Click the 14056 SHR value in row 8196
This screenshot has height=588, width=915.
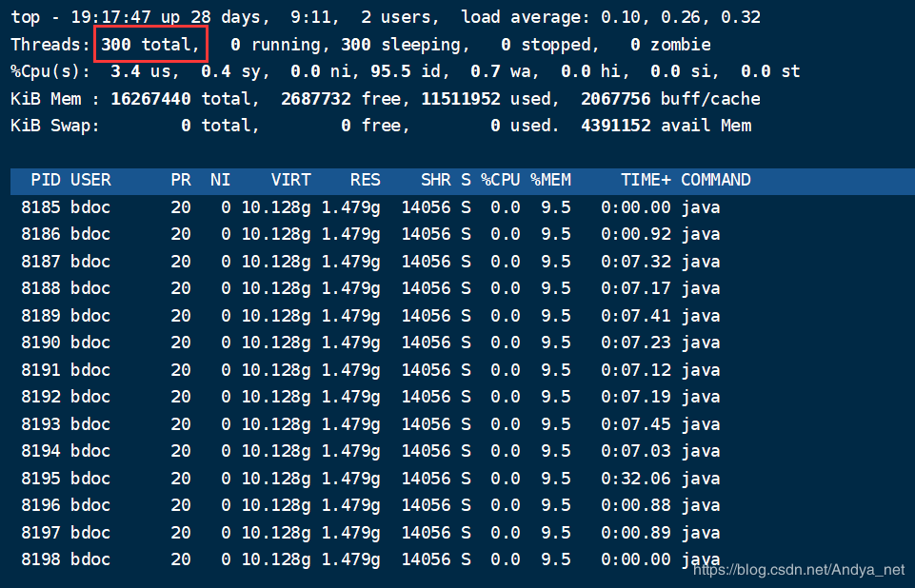(x=426, y=505)
